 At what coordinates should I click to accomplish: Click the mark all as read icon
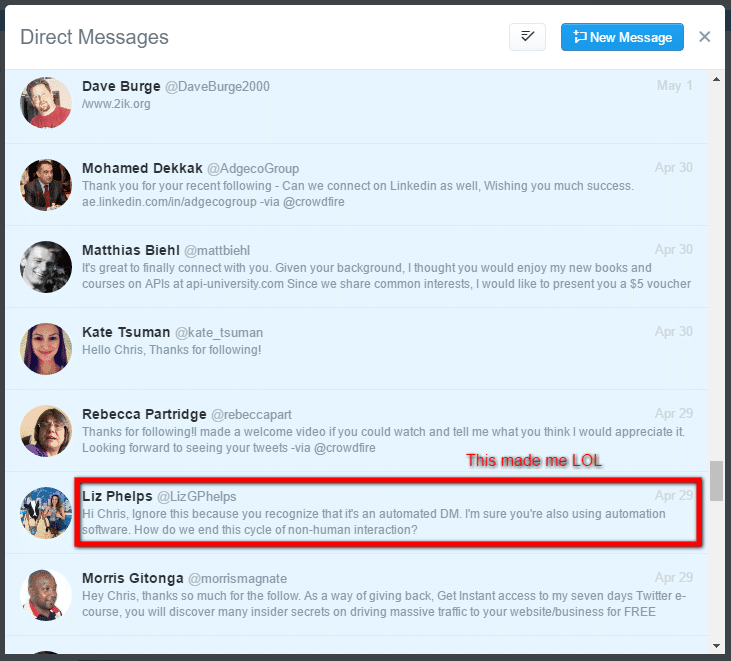point(527,37)
